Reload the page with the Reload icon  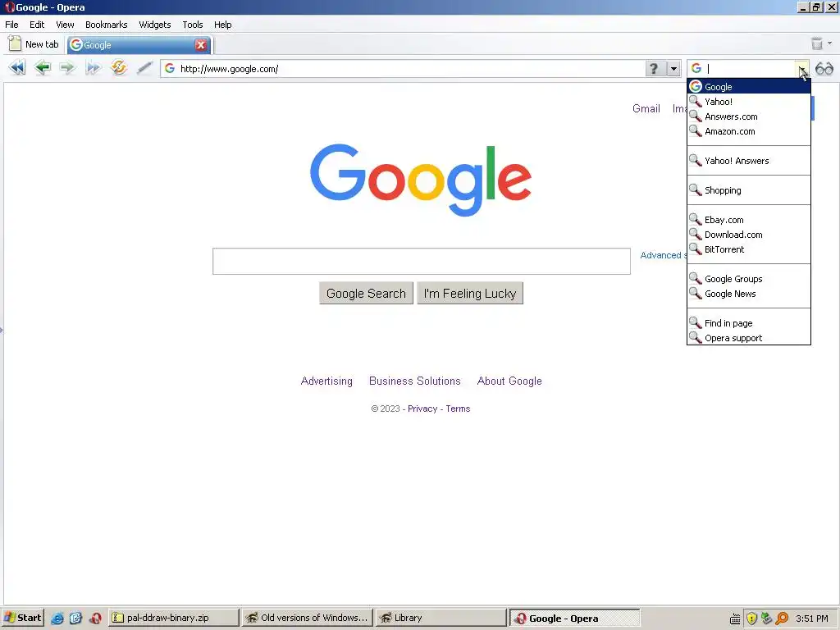pos(119,68)
